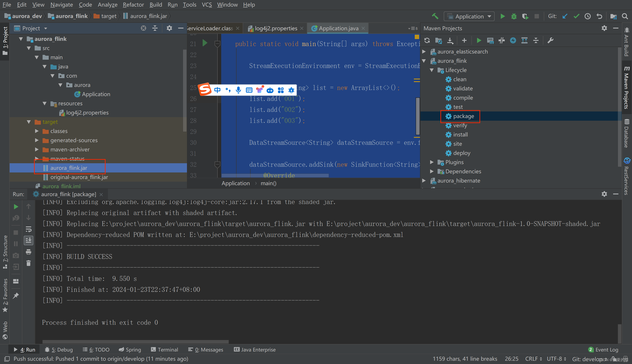
Task: Reimport all Maven projects refresh icon
Action: 427,40
